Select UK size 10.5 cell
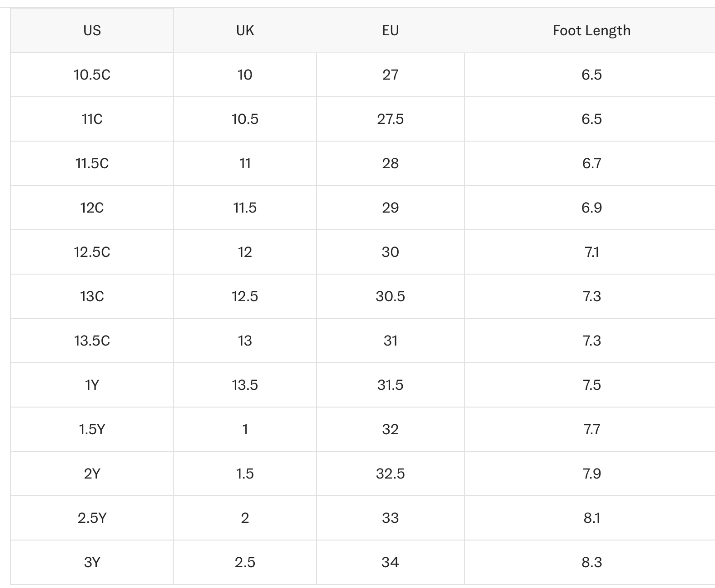 (x=245, y=119)
